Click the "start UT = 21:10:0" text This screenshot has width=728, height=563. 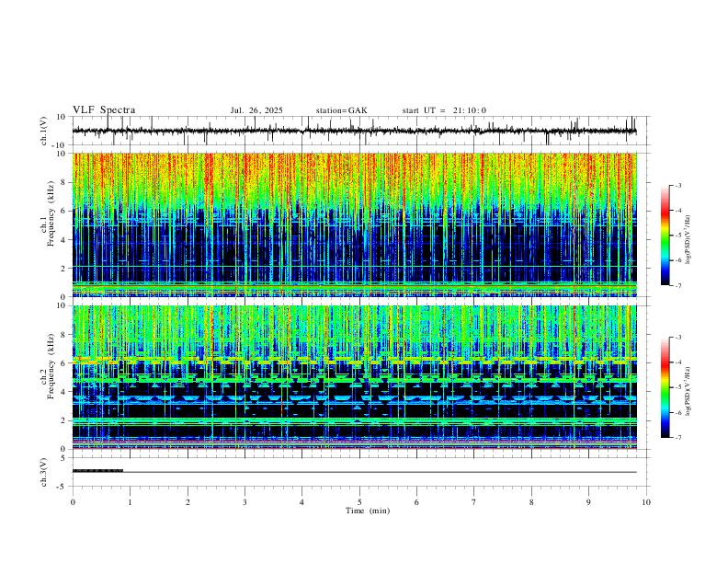(444, 110)
